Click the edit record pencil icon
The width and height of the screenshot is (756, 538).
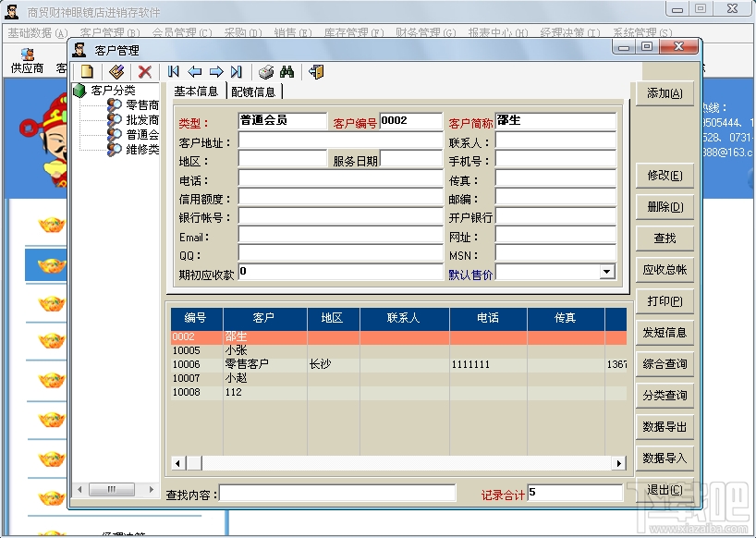[x=116, y=72]
